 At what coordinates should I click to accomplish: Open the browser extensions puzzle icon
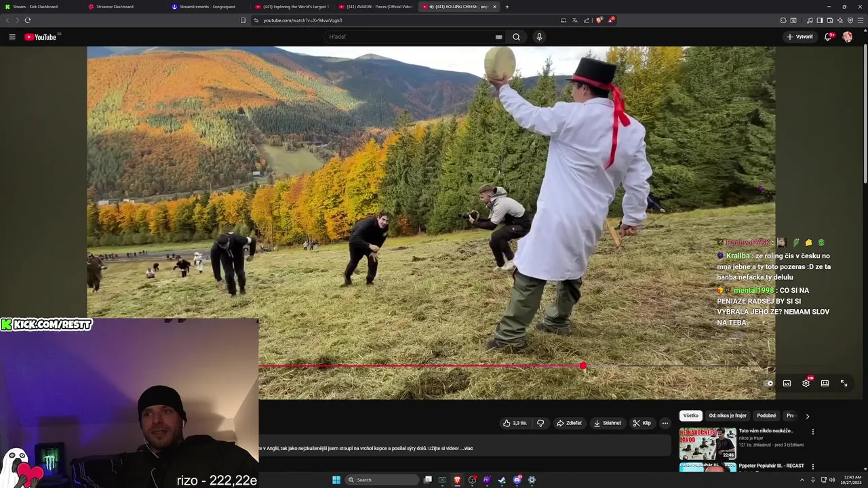click(783, 20)
